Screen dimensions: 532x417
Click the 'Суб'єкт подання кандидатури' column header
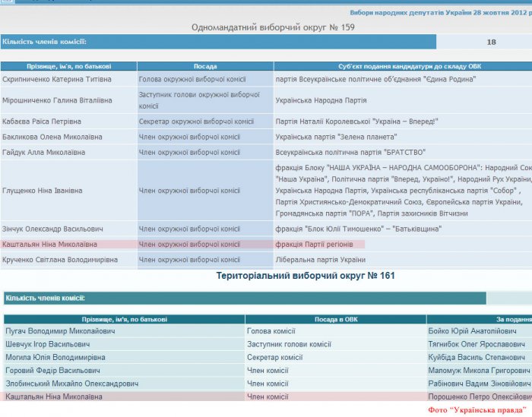(403, 66)
